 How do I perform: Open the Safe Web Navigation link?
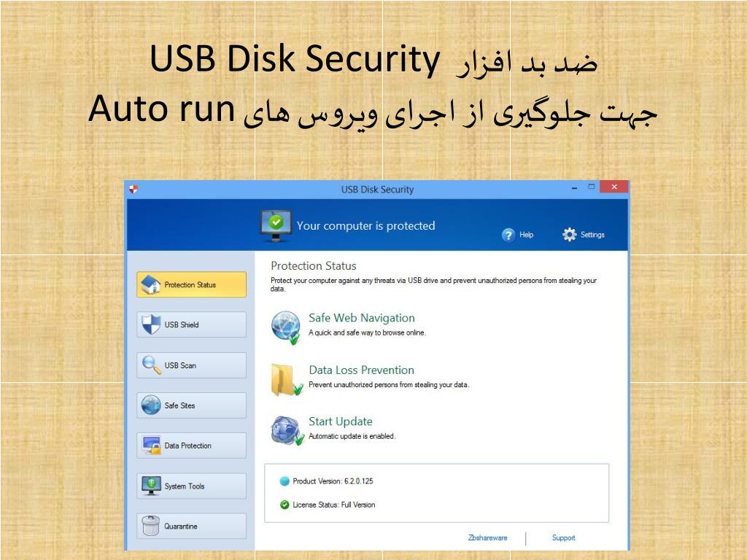(x=362, y=318)
